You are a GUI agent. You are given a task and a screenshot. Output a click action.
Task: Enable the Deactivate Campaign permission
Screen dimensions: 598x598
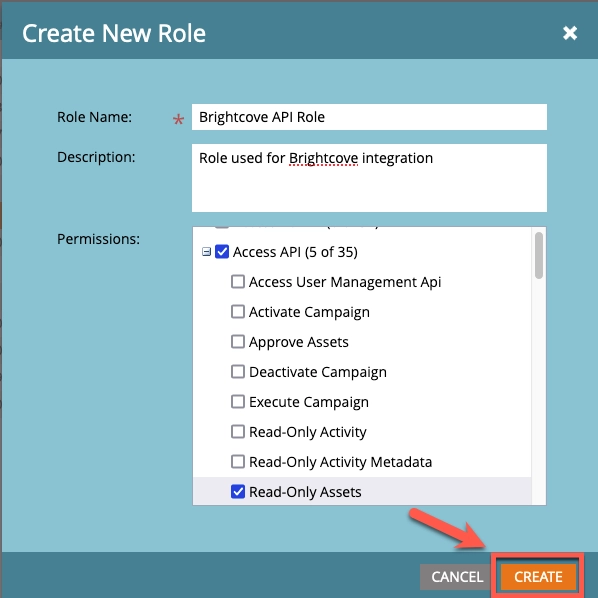pos(238,371)
